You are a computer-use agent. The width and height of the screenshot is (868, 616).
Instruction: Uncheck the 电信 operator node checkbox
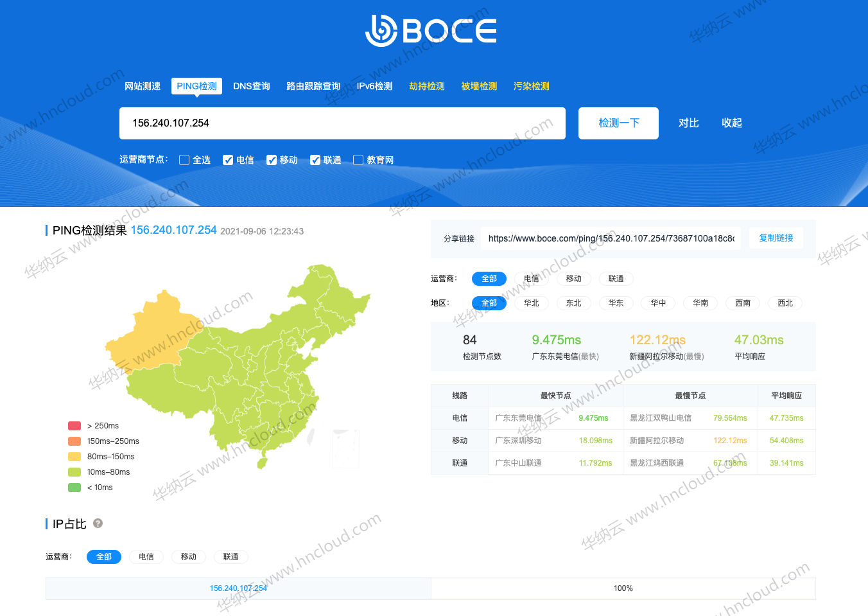[x=228, y=160]
